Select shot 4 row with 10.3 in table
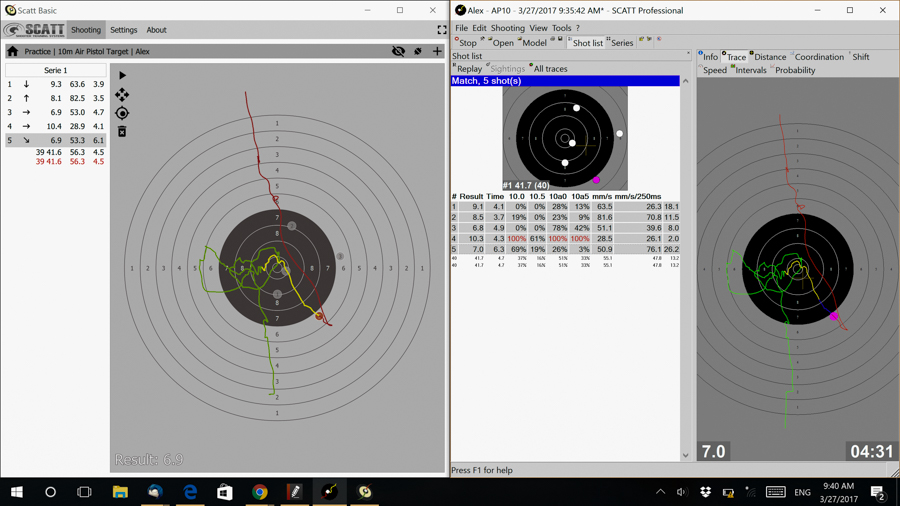Screen dimensions: 900x506 pos(565,239)
